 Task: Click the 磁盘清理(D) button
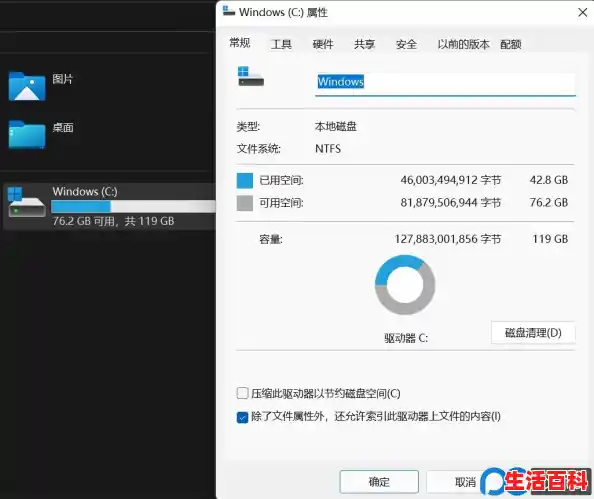coord(533,333)
